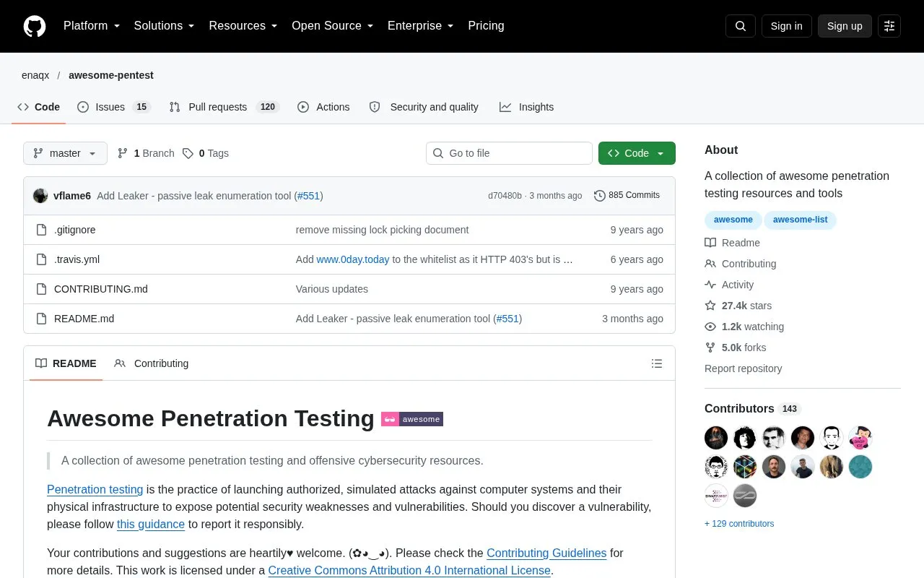Expand the Resources menu
The image size is (924, 578).
coord(243,26)
